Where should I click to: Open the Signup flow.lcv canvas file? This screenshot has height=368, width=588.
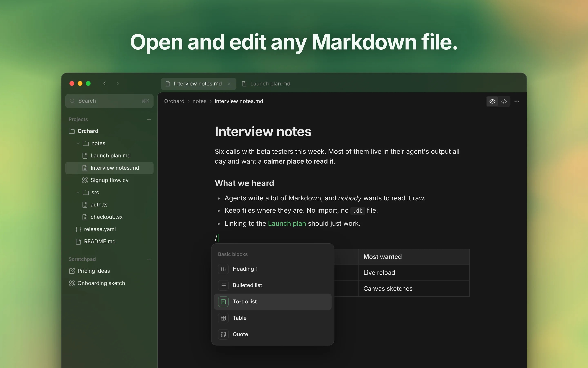pos(109,180)
